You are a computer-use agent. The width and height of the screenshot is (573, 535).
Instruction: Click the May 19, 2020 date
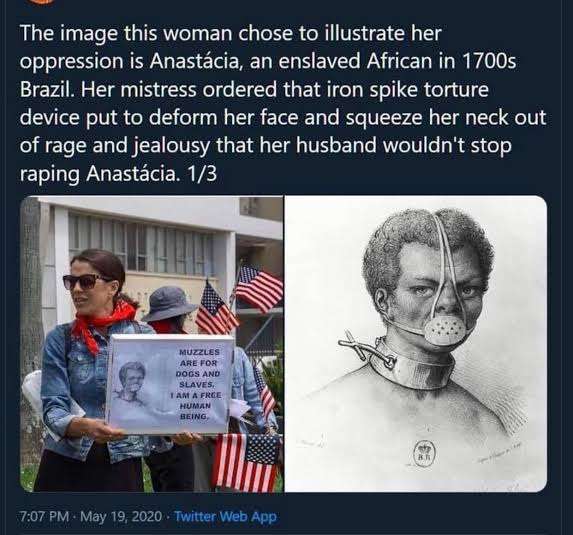click(x=121, y=516)
